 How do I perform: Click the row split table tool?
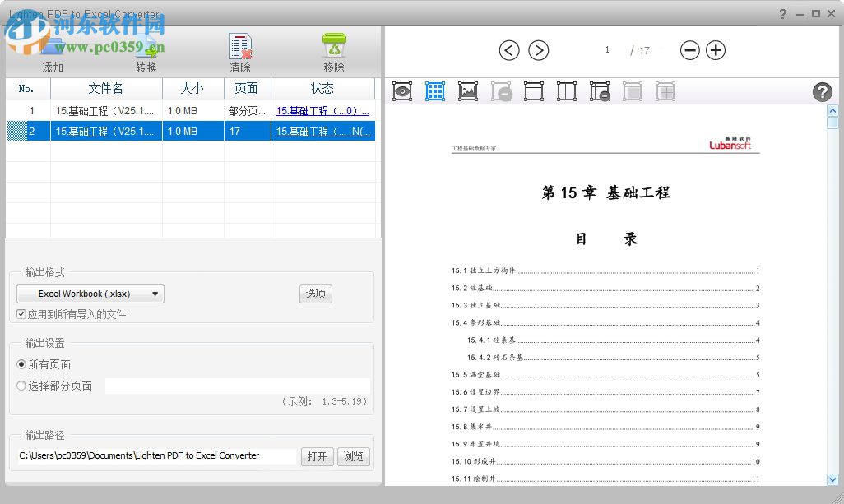click(x=533, y=90)
